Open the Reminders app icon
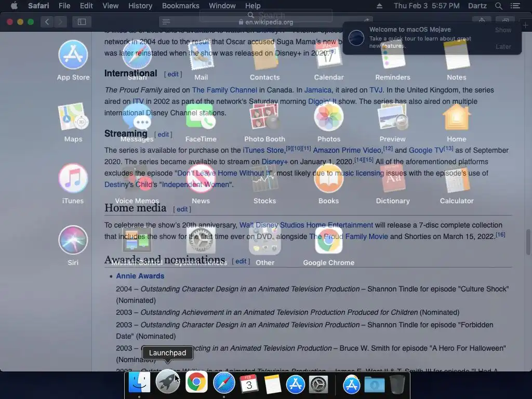This screenshot has width=532, height=399. (393, 55)
